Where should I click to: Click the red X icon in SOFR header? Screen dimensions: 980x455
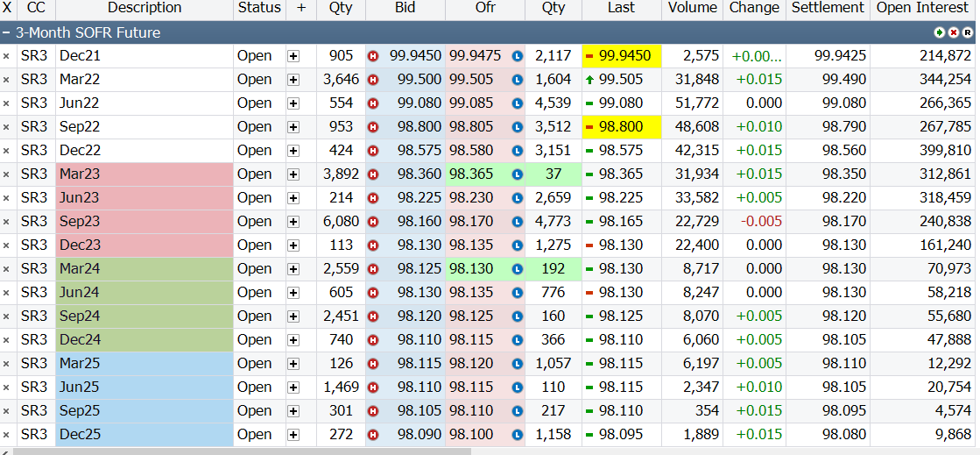click(954, 32)
